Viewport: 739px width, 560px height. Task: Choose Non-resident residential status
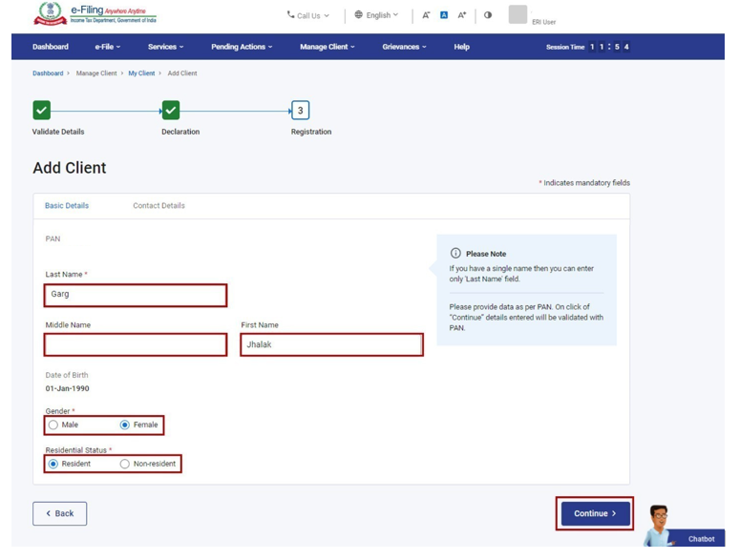[x=125, y=465]
